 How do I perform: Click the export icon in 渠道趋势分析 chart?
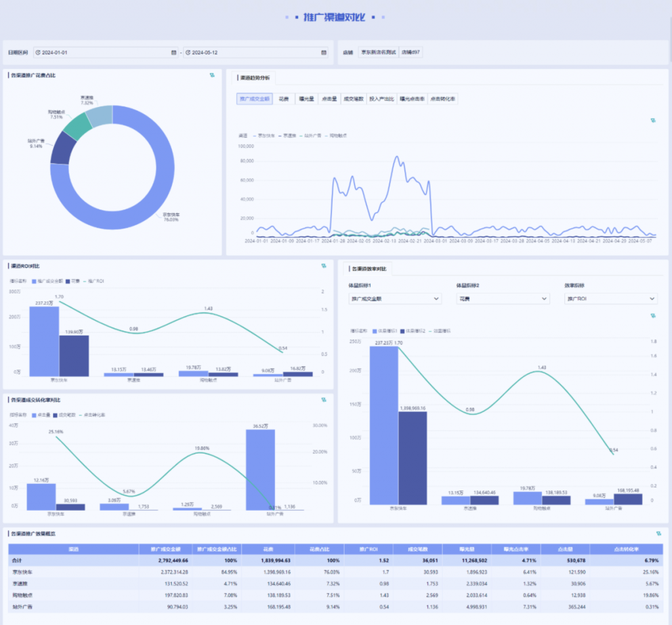(653, 121)
